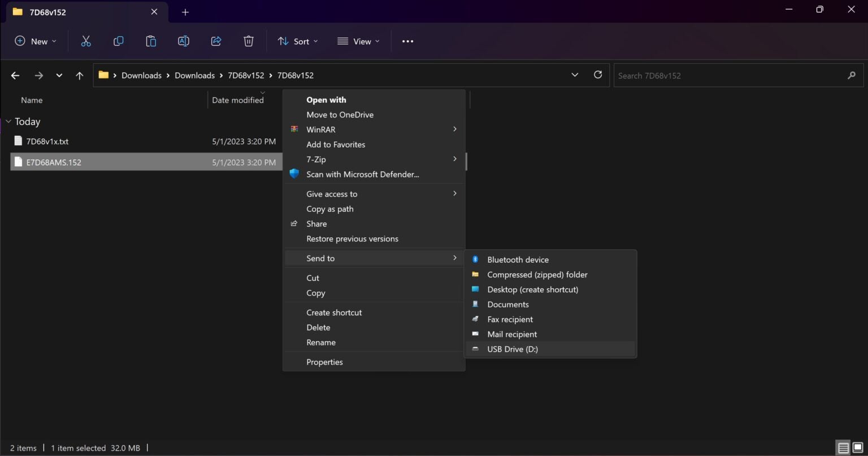Send file to USB Drive (D:)
This screenshot has height=456, width=868.
(512, 349)
